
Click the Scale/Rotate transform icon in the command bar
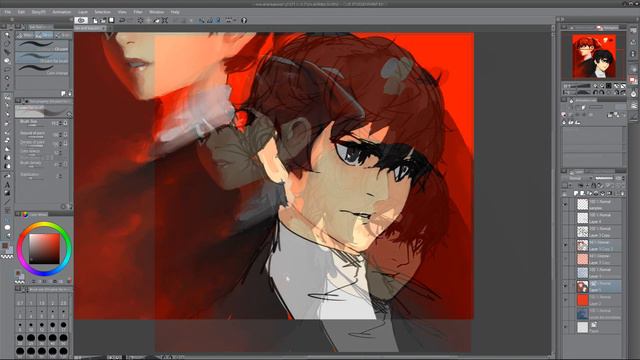(x=165, y=20)
